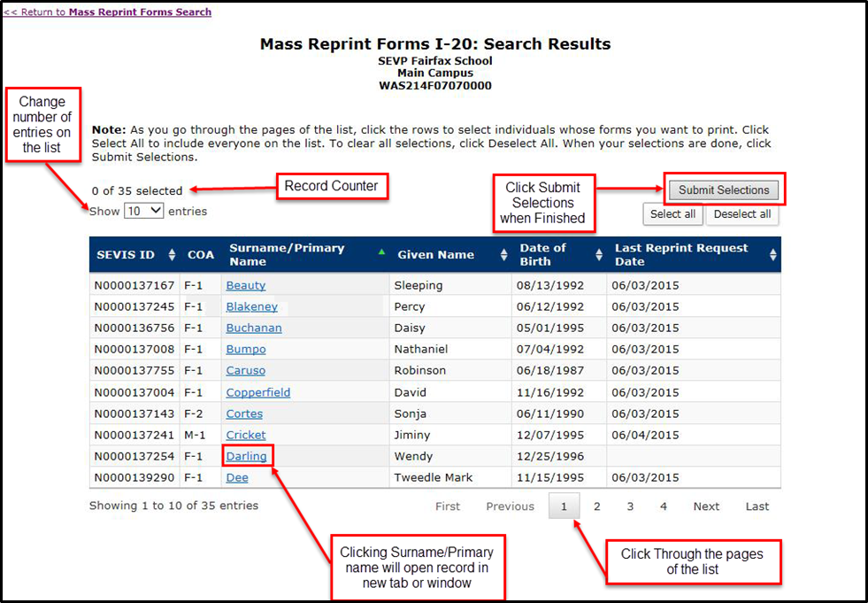The image size is (868, 603).
Task: Open the Cricket student record link
Action: 246,435
